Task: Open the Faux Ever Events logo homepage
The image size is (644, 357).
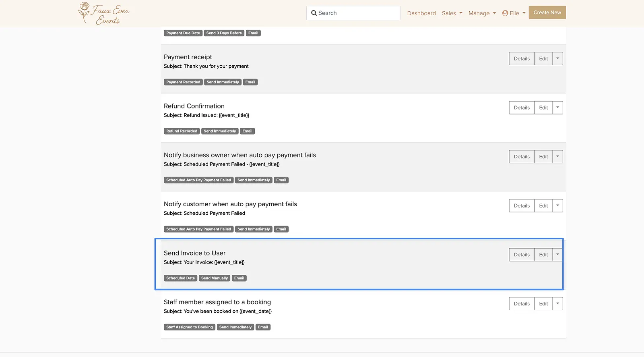Action: point(104,13)
